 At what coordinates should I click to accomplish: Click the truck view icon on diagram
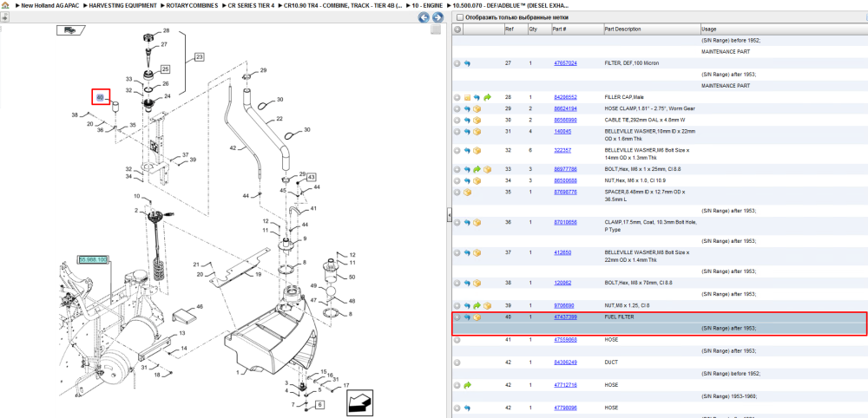(69, 30)
